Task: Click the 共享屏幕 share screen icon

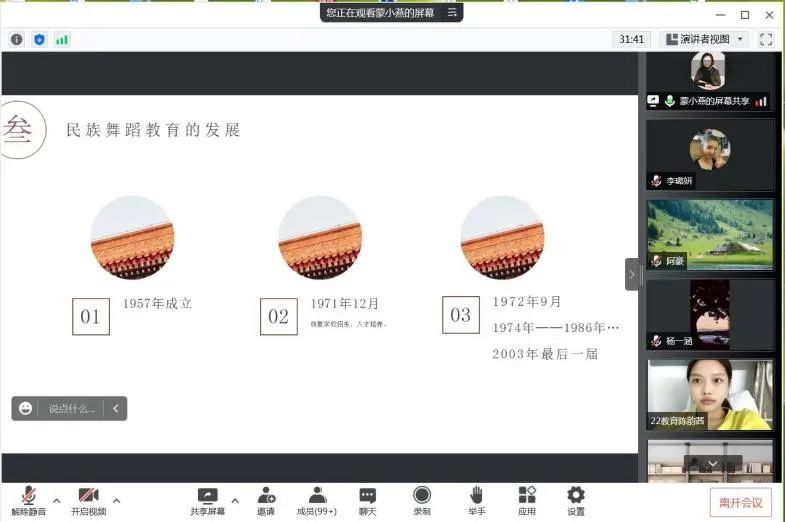Action: pyautogui.click(x=207, y=500)
